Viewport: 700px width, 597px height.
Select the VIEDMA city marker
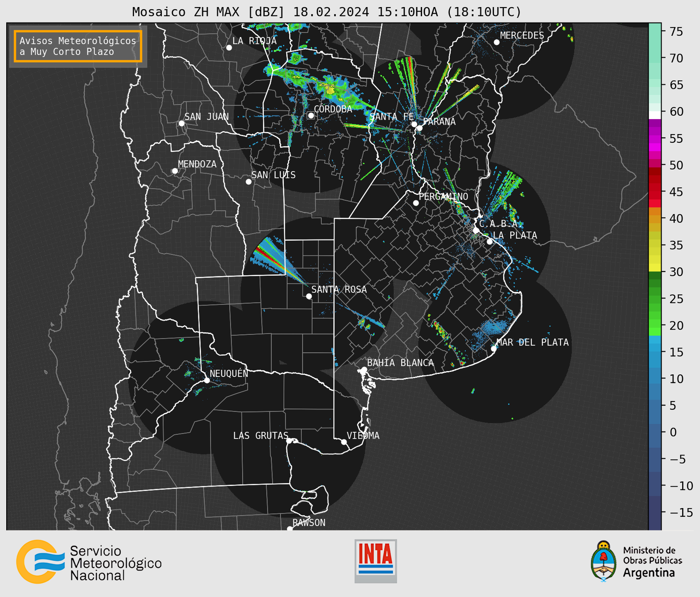[x=344, y=442]
